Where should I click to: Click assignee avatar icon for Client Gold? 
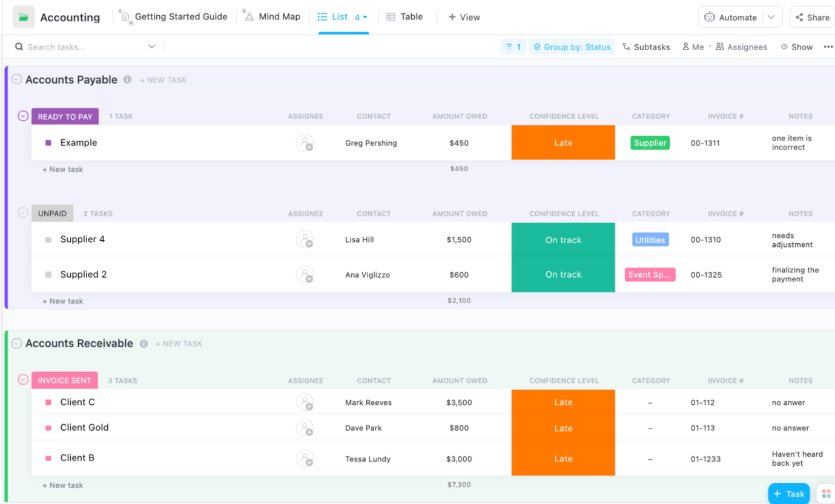click(305, 428)
